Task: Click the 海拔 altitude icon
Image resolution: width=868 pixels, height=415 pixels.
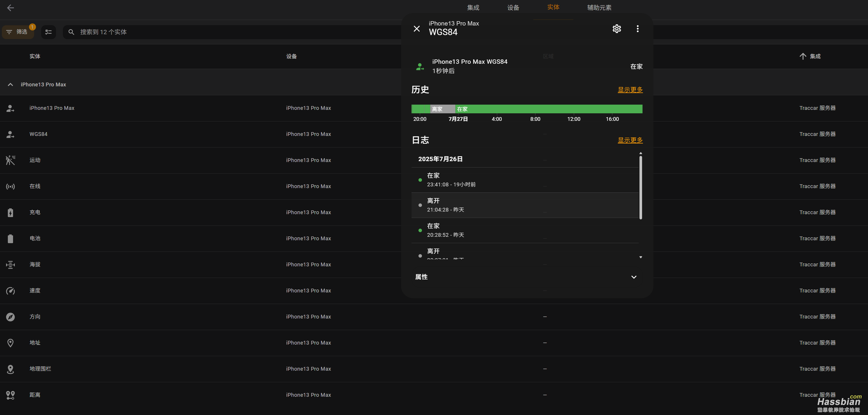Action: tap(10, 265)
